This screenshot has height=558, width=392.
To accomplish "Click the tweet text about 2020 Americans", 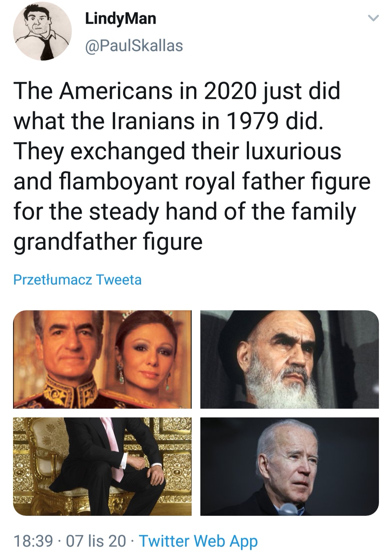I will [192, 166].
